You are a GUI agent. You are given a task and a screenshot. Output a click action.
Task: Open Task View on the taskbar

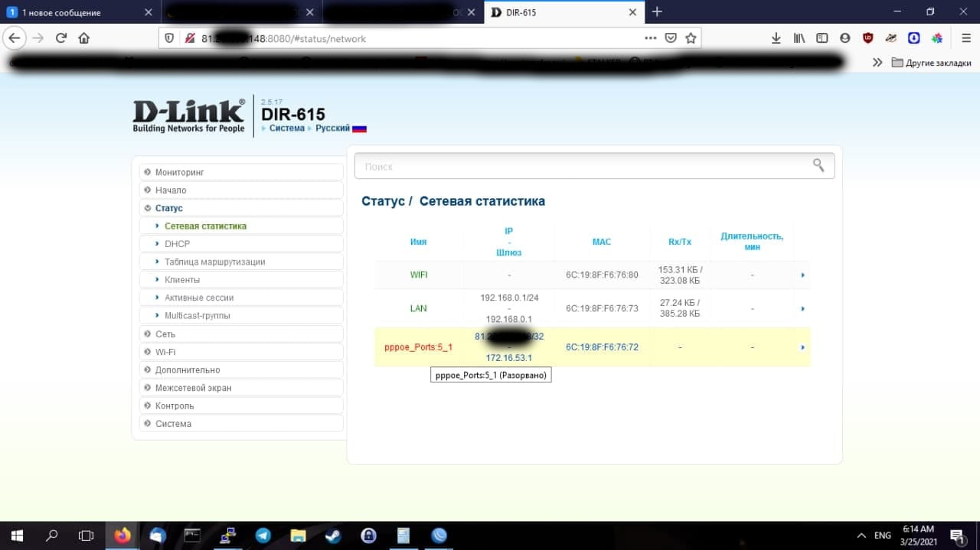pyautogui.click(x=87, y=535)
